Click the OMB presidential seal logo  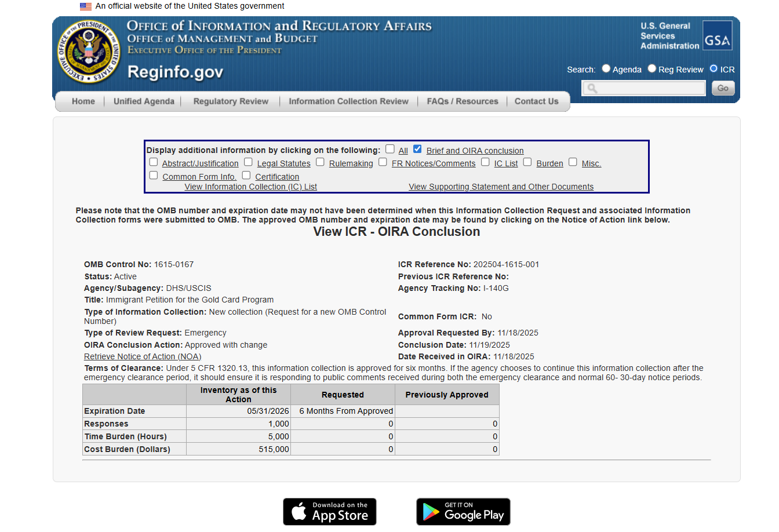pyautogui.click(x=89, y=52)
